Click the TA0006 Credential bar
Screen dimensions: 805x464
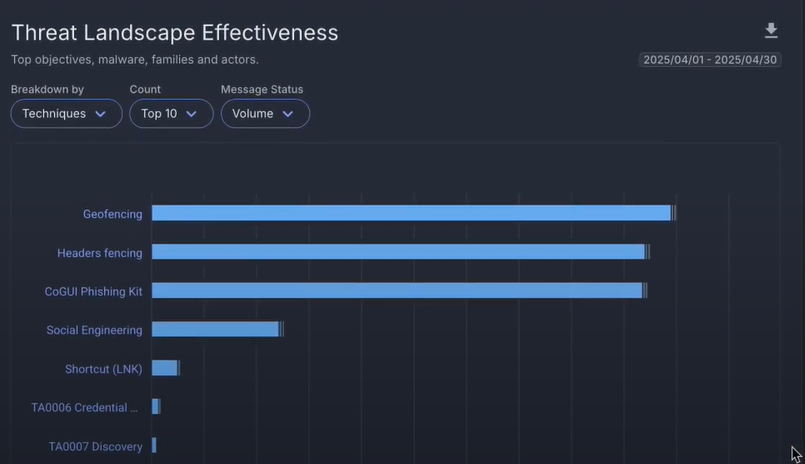click(155, 407)
